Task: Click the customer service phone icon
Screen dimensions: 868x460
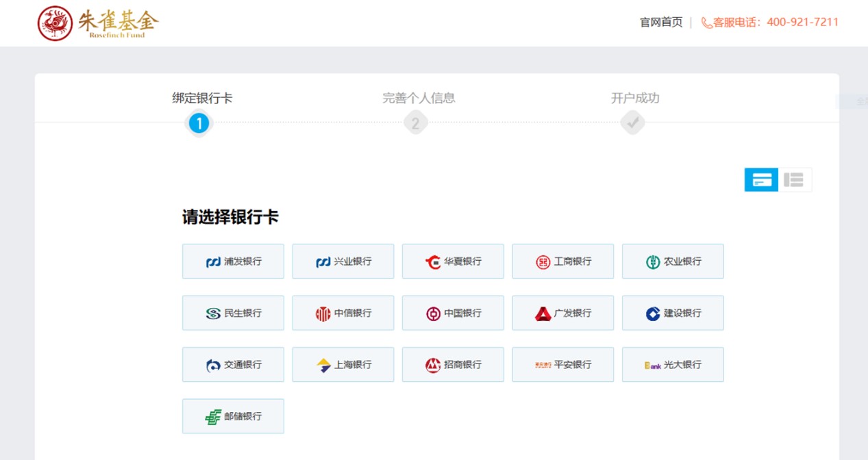Action: pyautogui.click(x=706, y=23)
